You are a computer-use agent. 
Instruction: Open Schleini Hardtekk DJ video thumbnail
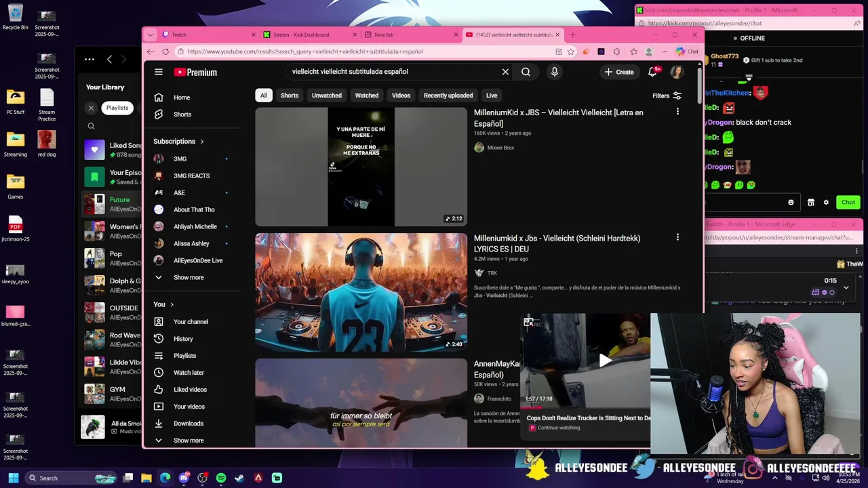pos(361,293)
